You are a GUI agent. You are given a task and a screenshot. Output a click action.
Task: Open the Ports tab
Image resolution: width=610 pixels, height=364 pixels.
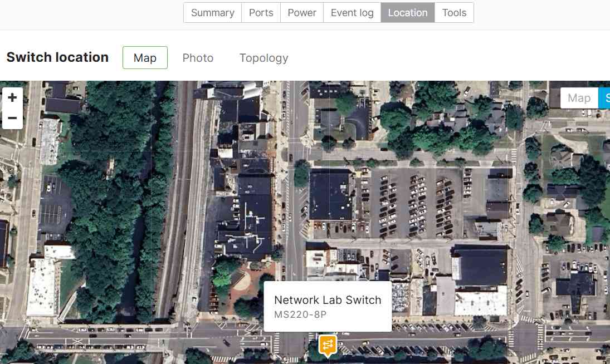(x=261, y=13)
